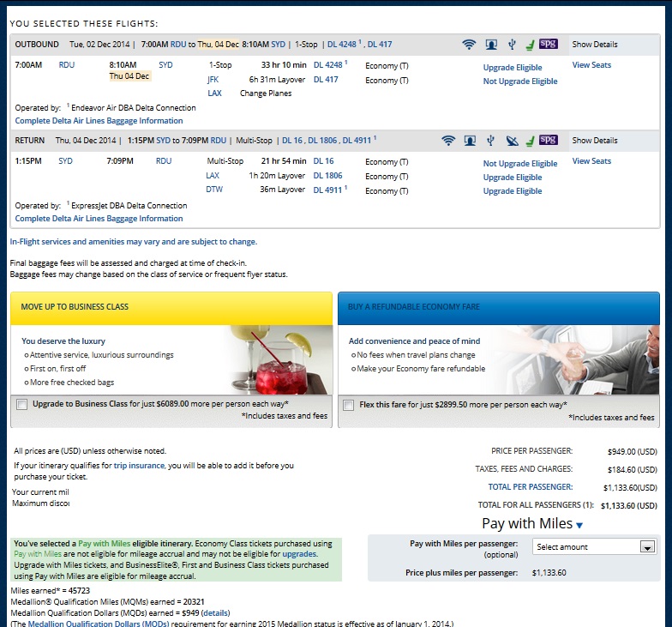The image size is (672, 627).
Task: Open View Seats for the outbound flight
Action: pos(591,65)
